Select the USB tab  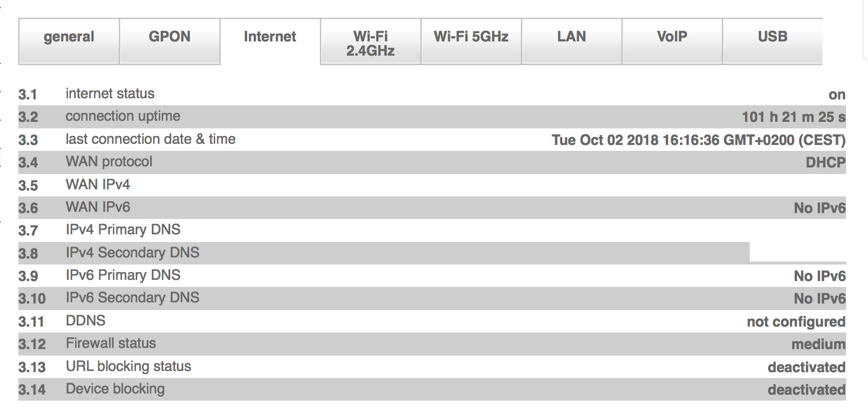tap(772, 37)
